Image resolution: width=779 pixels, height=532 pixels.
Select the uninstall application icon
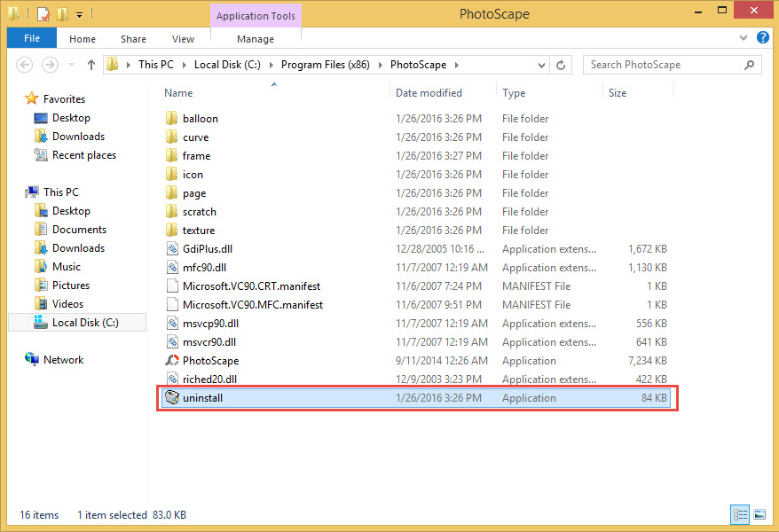tap(172, 397)
